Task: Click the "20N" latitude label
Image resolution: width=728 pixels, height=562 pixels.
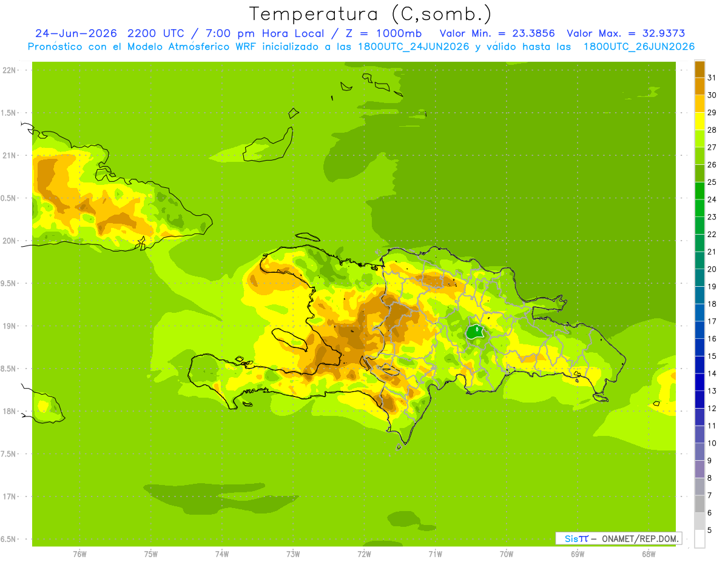Action: click(10, 241)
